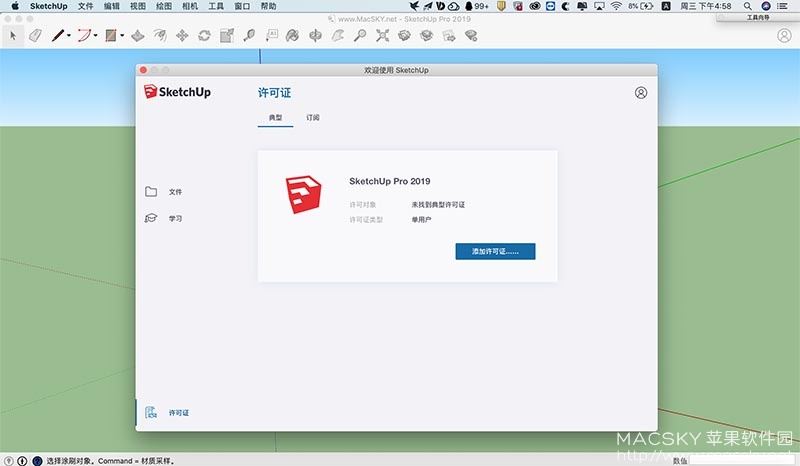This screenshot has height=466, width=800.
Task: Open the help question icon in status bar
Action: [37, 460]
